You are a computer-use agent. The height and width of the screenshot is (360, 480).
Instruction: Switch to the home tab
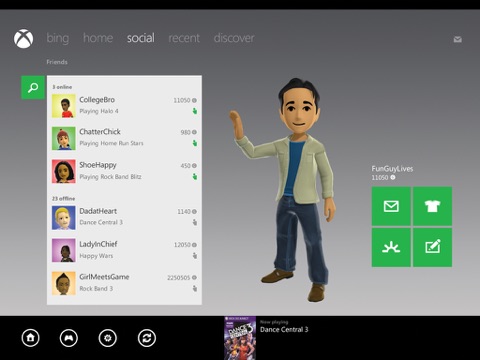click(98, 38)
